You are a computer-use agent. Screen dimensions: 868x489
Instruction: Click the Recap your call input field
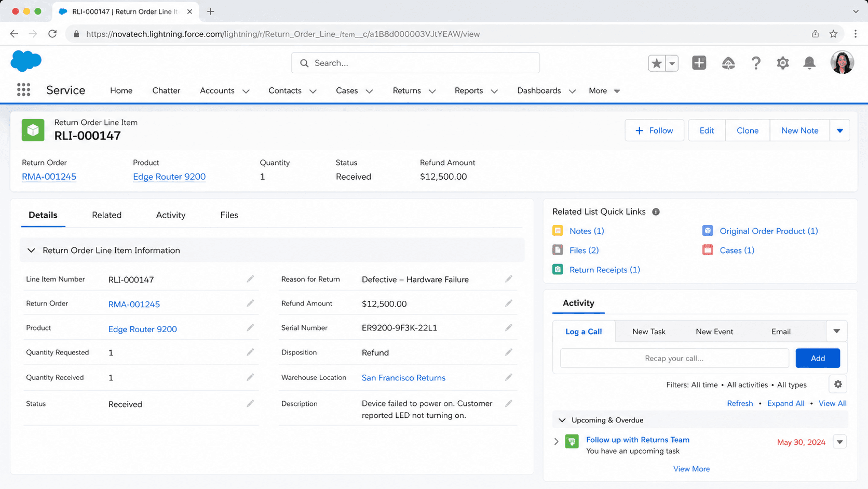[x=674, y=358]
